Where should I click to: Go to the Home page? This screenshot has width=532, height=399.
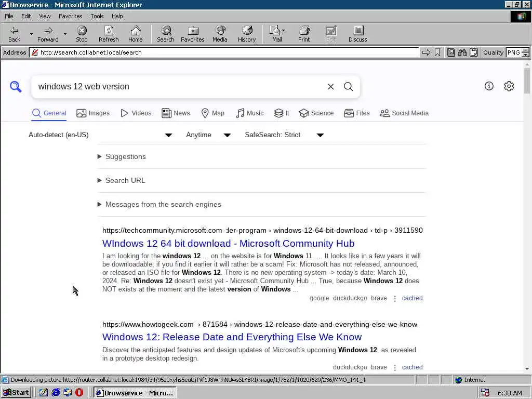[136, 34]
